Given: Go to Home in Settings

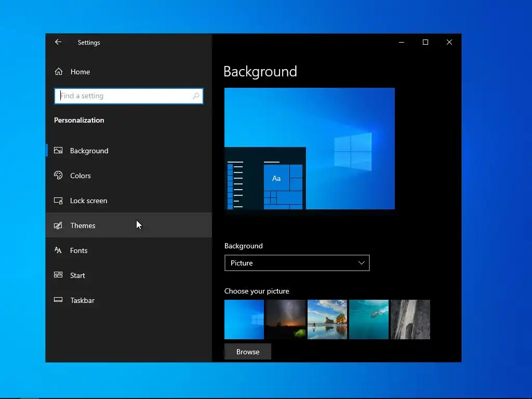Looking at the screenshot, I should (x=129, y=72).
